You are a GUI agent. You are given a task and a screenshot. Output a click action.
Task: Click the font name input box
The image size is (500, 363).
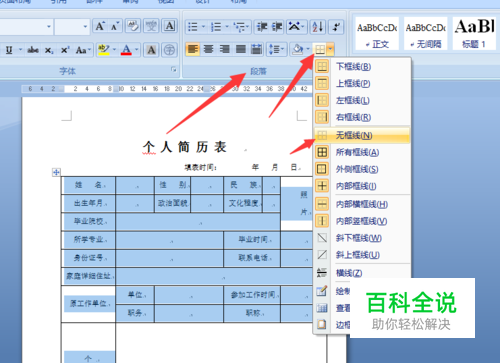22,26
